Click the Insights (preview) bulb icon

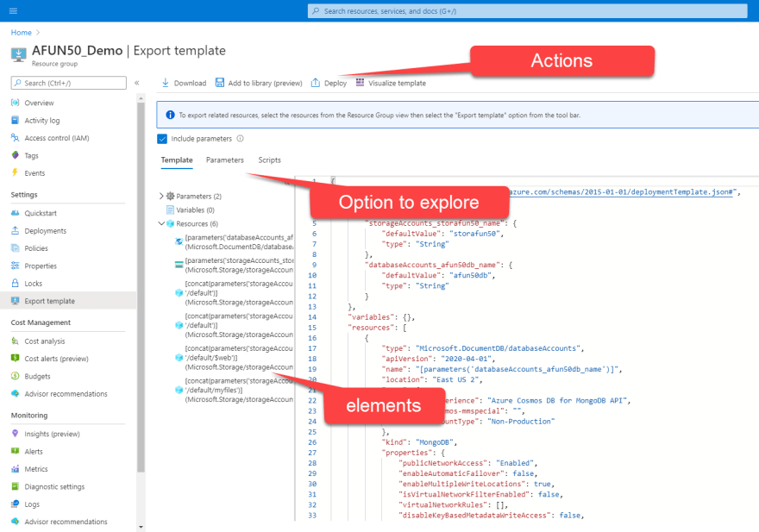pos(15,433)
